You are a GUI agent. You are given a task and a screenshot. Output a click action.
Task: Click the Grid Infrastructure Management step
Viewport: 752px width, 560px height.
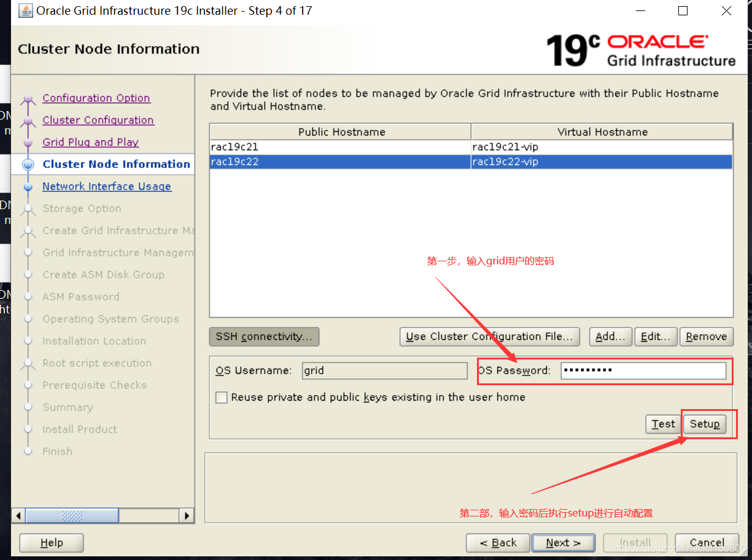coord(118,253)
